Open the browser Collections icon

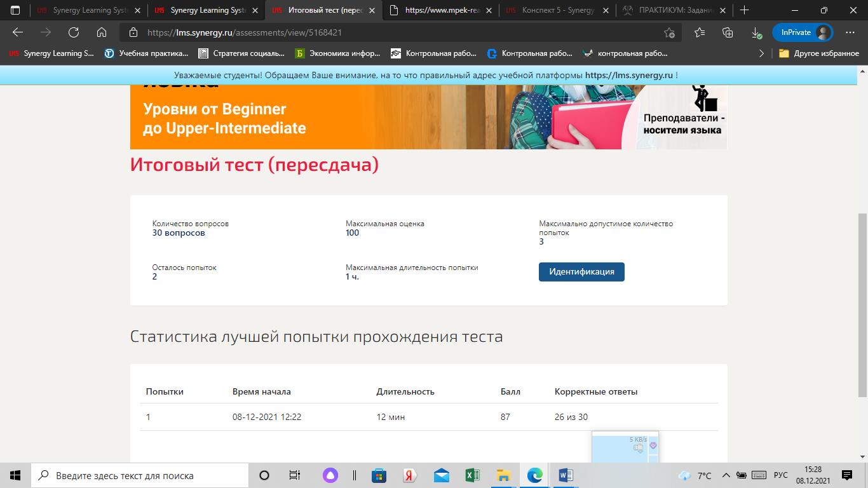tap(728, 32)
